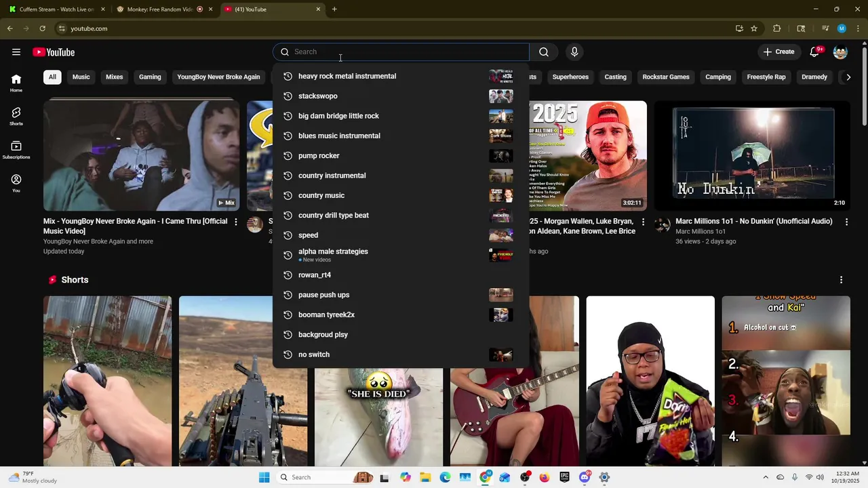Open Shorts from sidebar

click(x=16, y=117)
